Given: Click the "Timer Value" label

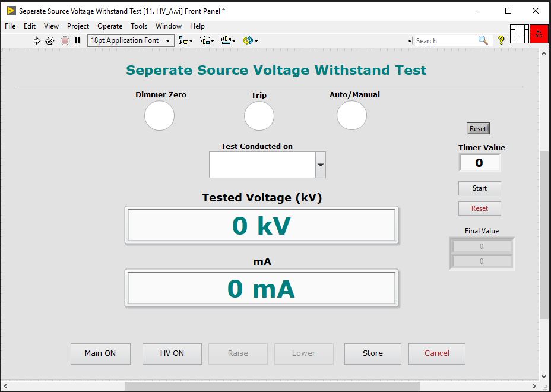Looking at the screenshot, I should pos(482,148).
